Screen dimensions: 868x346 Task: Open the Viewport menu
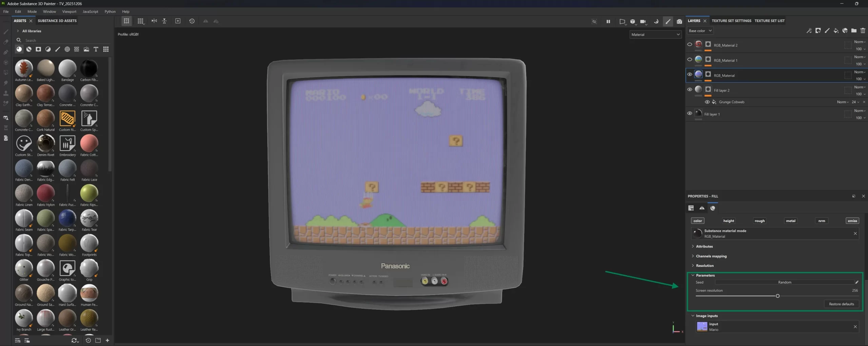(x=69, y=12)
